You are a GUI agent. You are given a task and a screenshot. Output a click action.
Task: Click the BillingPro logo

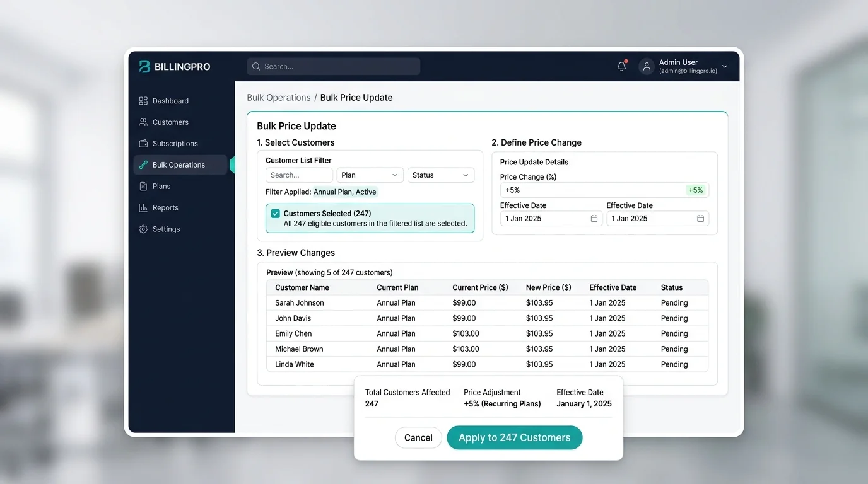144,66
